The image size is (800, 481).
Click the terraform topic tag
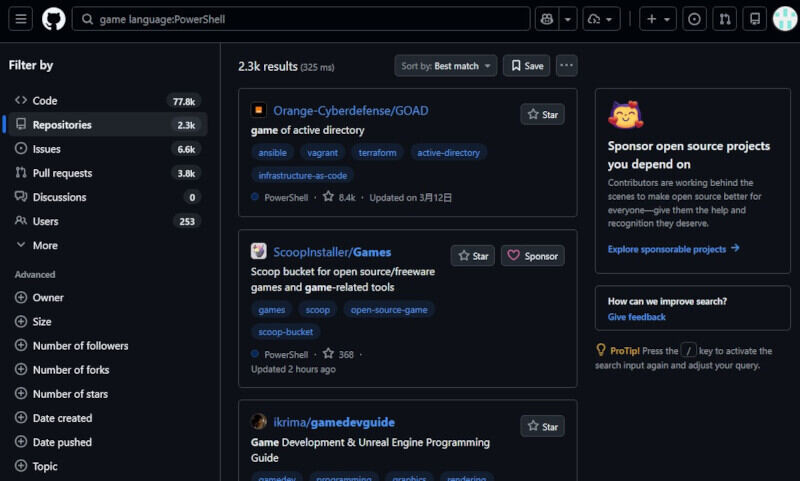pyautogui.click(x=377, y=153)
